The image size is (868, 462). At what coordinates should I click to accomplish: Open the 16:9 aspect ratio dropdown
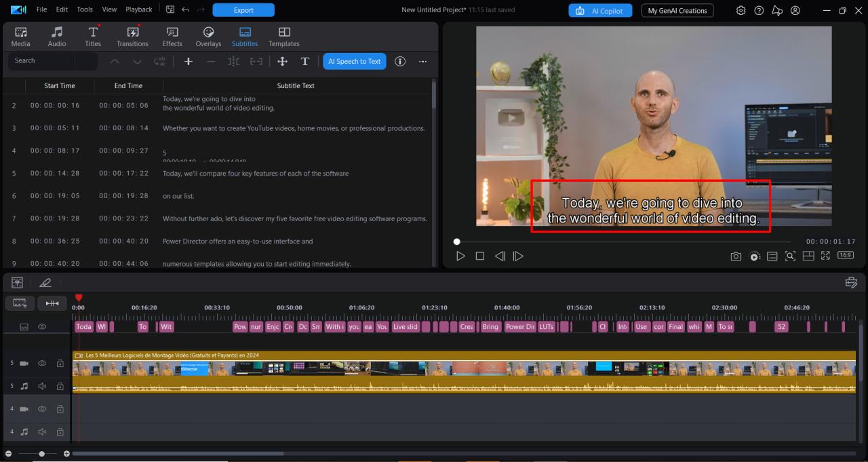845,256
